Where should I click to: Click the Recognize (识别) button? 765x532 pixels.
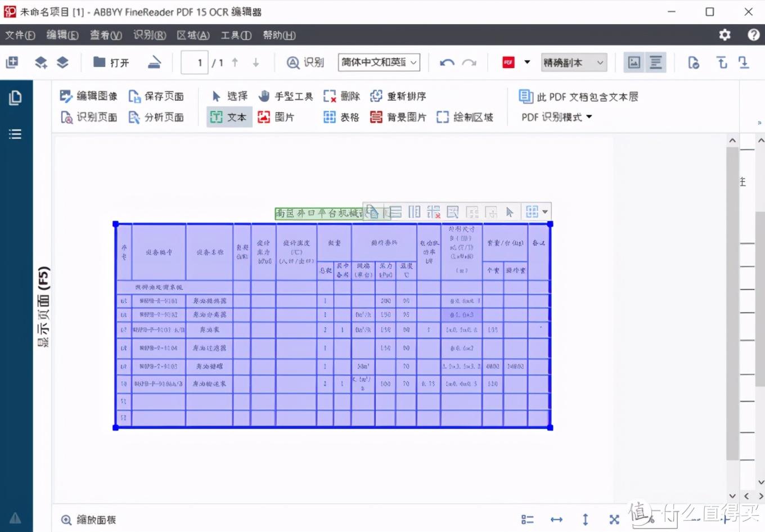305,62
